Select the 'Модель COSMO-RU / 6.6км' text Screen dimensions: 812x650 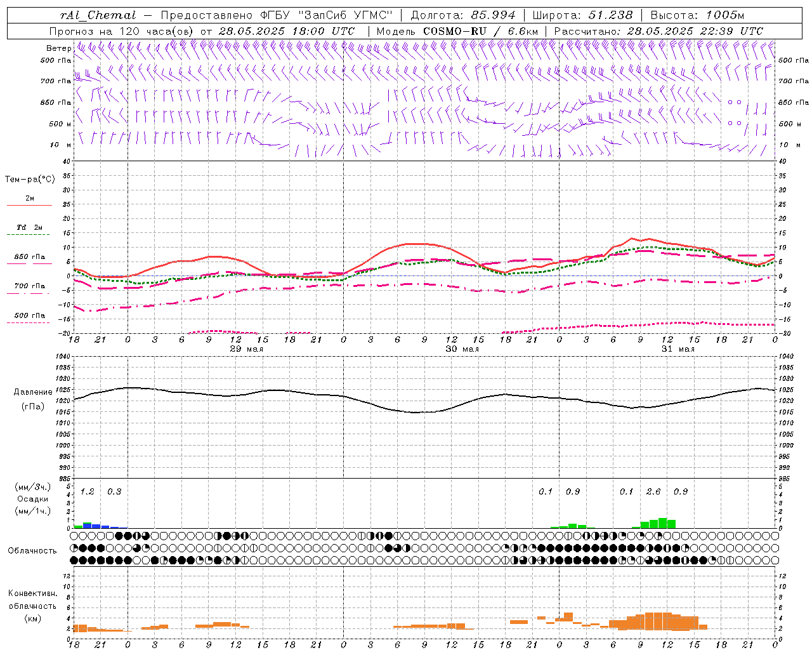[457, 31]
